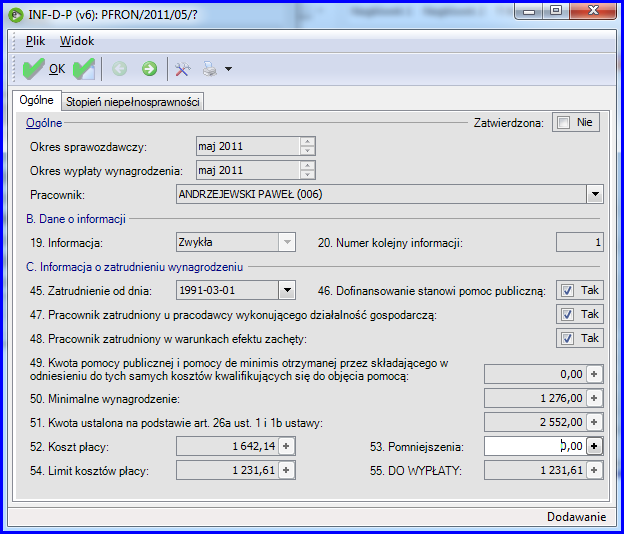Open the Widok menu
Viewport: 624px width, 534px height.
[x=77, y=41]
